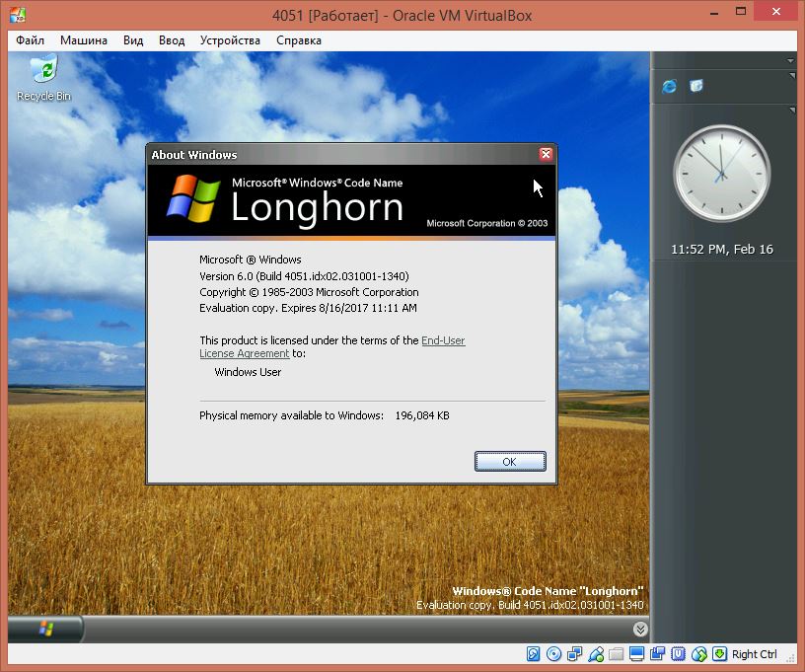Open the Машина menu
805x672 pixels.
(84, 40)
